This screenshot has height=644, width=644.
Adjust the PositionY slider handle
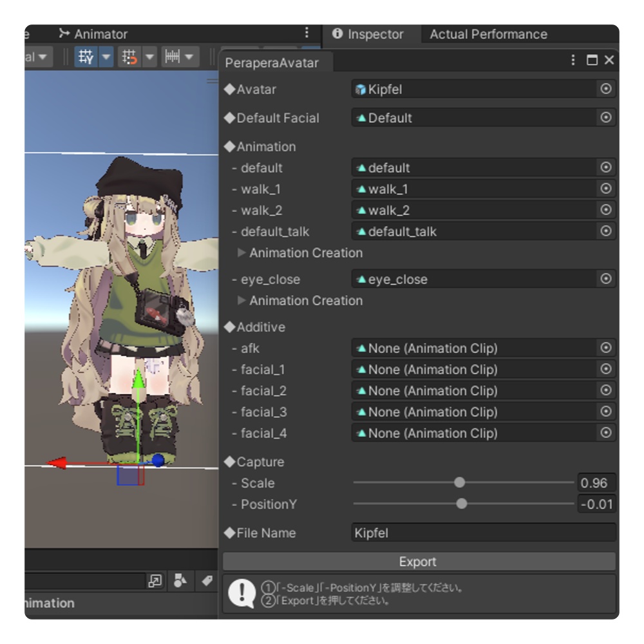tap(462, 503)
